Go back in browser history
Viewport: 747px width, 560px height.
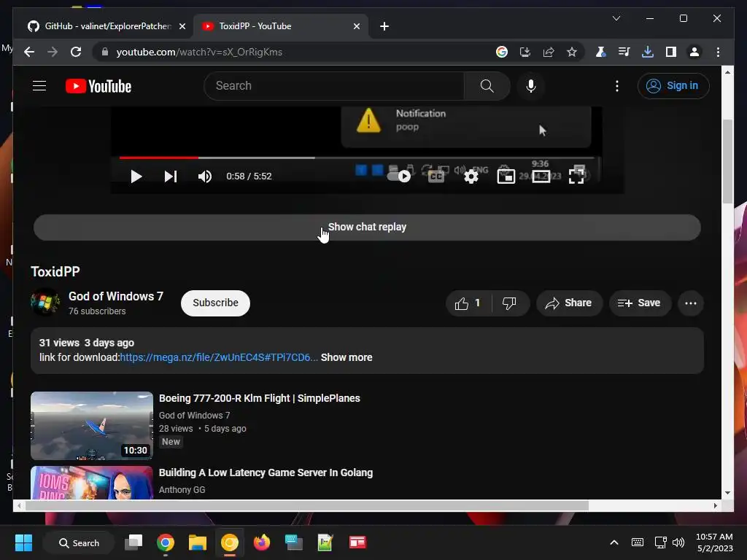(29, 52)
